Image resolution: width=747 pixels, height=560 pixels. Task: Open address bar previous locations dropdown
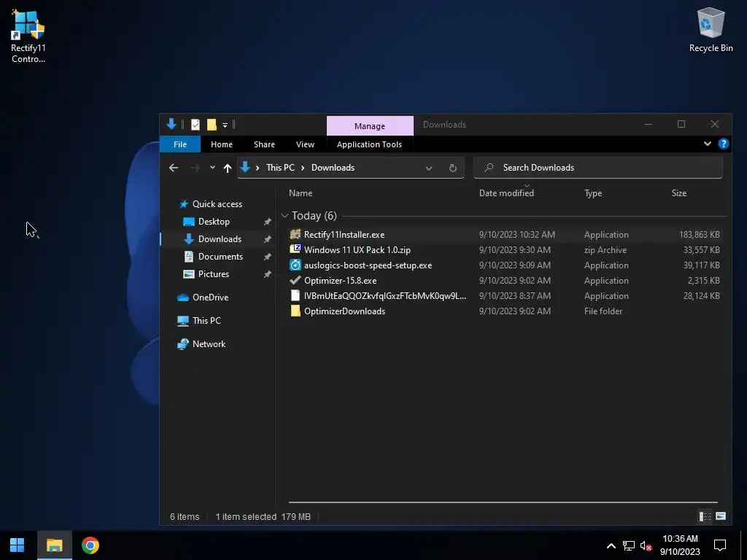pos(429,168)
